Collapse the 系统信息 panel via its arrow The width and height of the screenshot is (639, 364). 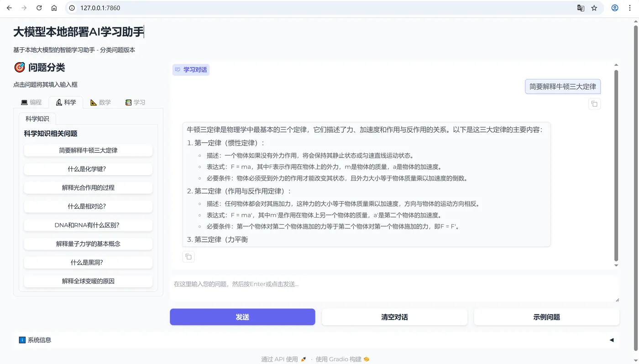[x=612, y=340]
